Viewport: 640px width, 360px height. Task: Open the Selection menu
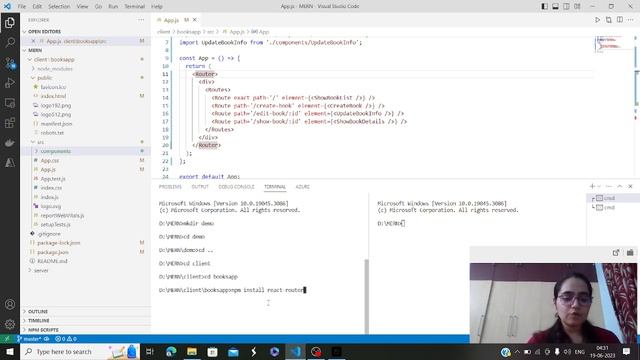tap(59, 7)
